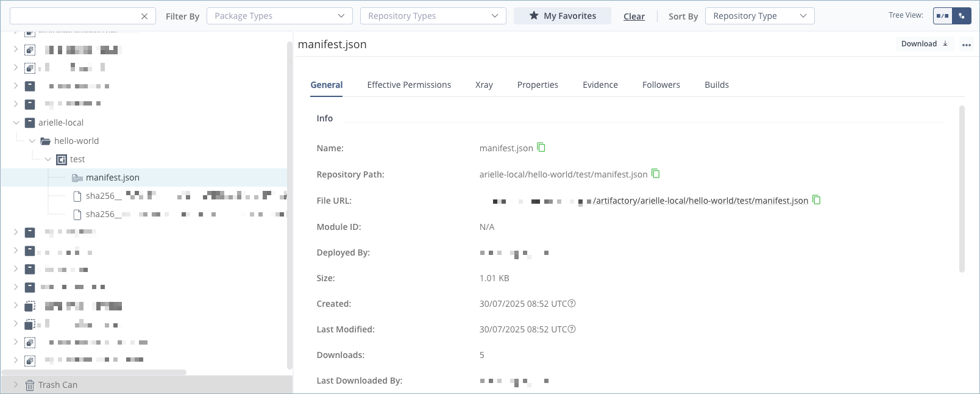Click the test Docker image icon
The height and width of the screenshot is (394, 980).
click(x=62, y=159)
